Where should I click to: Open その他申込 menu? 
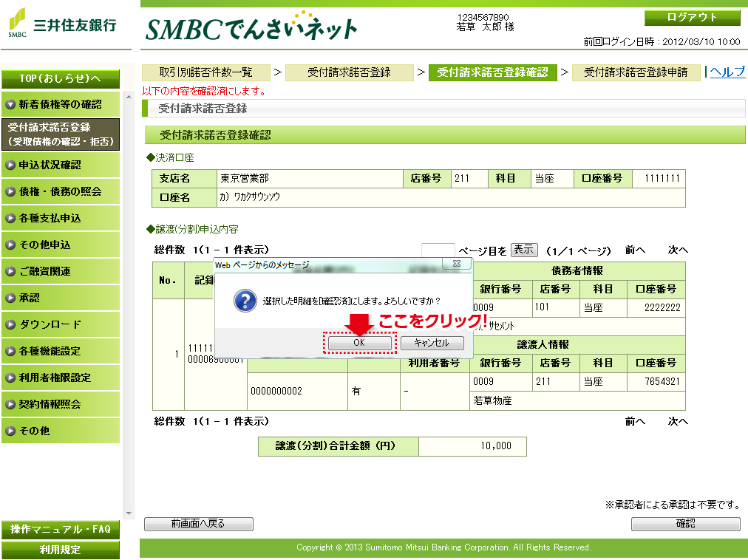coord(61,245)
